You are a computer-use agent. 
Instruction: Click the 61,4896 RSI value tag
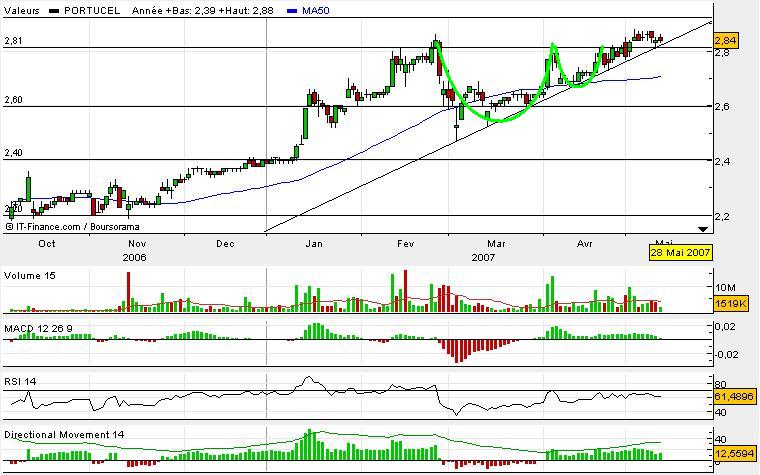tap(734, 396)
